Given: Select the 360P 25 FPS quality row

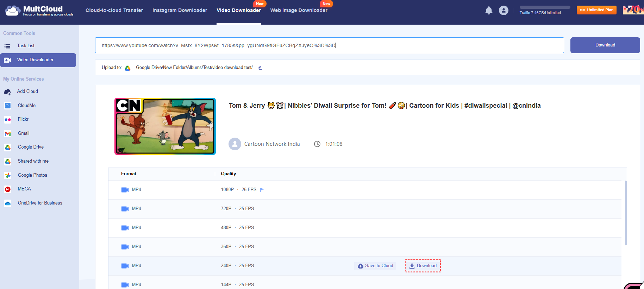Looking at the screenshot, I should [365, 247].
